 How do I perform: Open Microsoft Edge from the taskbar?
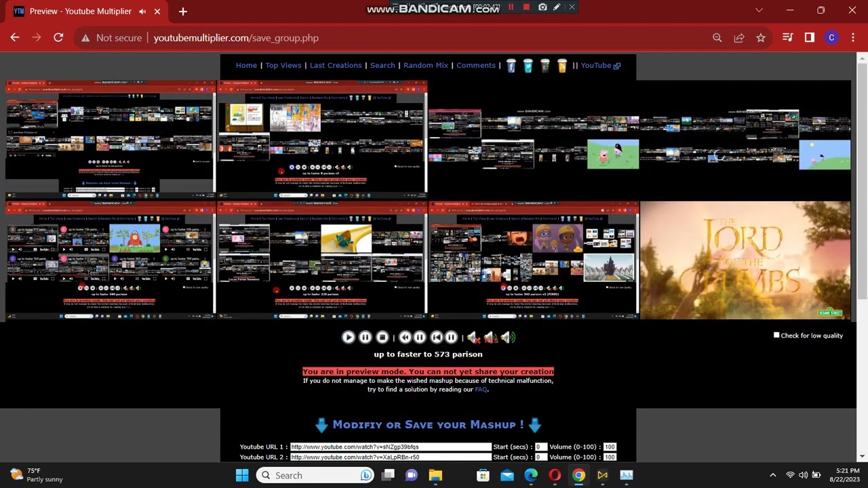(531, 475)
